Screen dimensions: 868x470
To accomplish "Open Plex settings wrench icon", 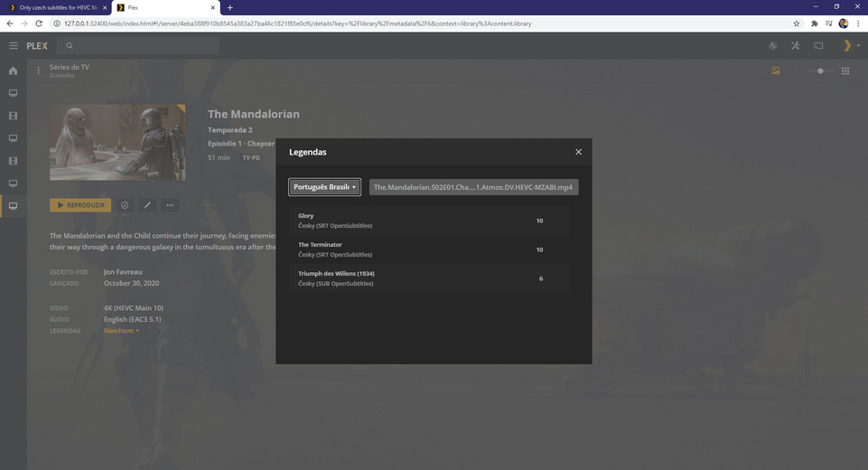I will pyautogui.click(x=796, y=46).
